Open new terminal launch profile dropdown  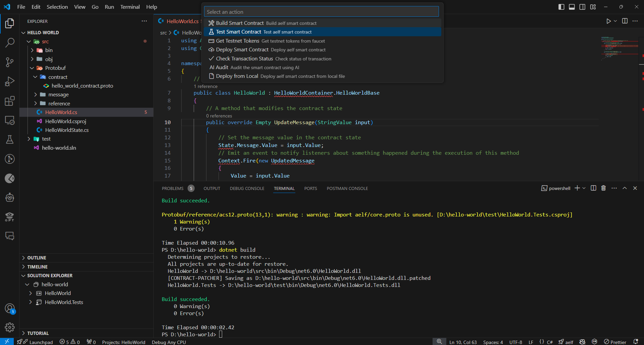click(584, 188)
